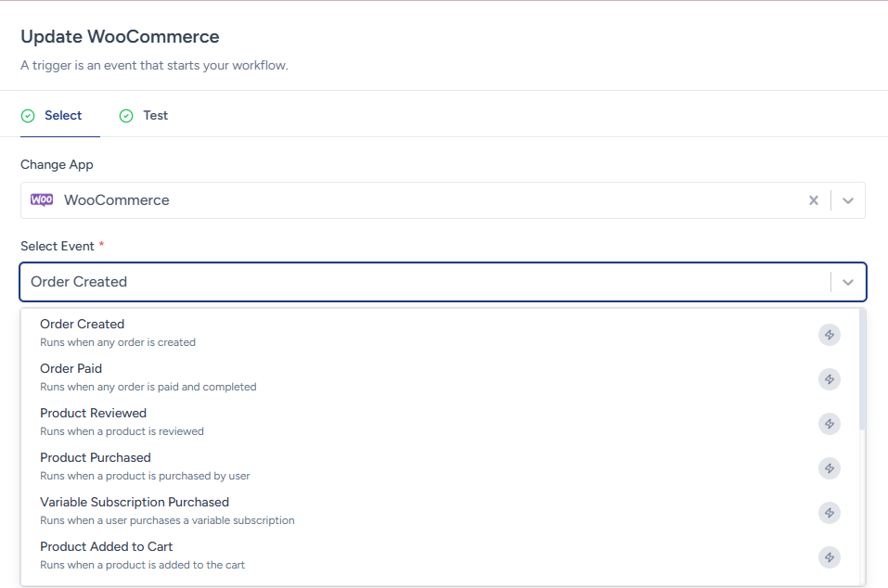Pick the Product Reviewed event
The height and width of the screenshot is (588, 888).
[93, 414]
